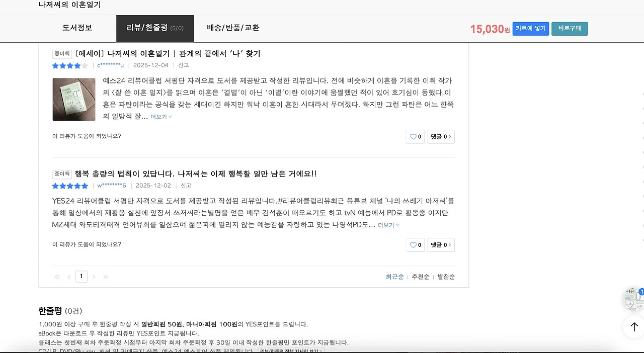Open recently viewed book floating thumbnail
This screenshot has width=644, height=353.
634,299
